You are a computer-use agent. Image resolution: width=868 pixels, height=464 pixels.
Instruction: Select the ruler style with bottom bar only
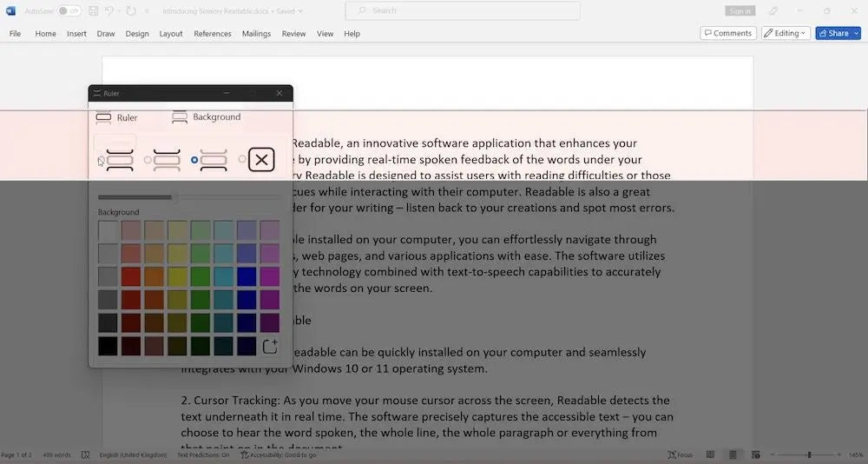coord(214,160)
